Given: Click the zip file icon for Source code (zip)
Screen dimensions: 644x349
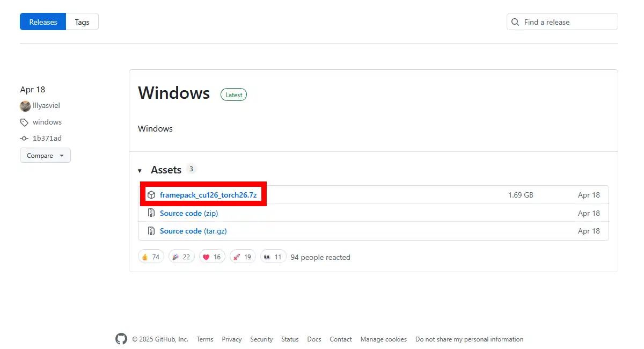Looking at the screenshot, I should [151, 213].
